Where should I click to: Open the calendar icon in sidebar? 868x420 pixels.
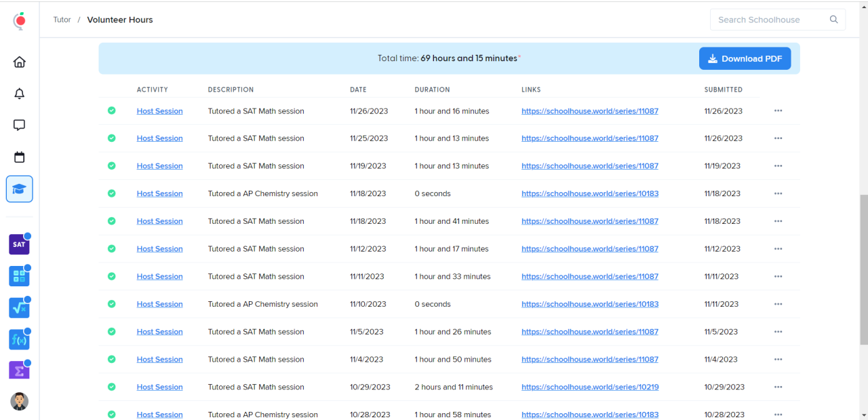click(x=20, y=157)
